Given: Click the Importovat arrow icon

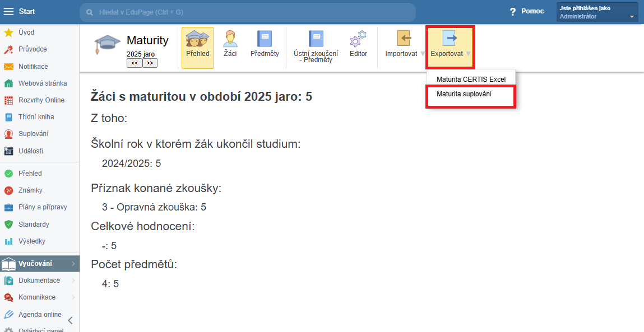Looking at the screenshot, I should (x=404, y=38).
